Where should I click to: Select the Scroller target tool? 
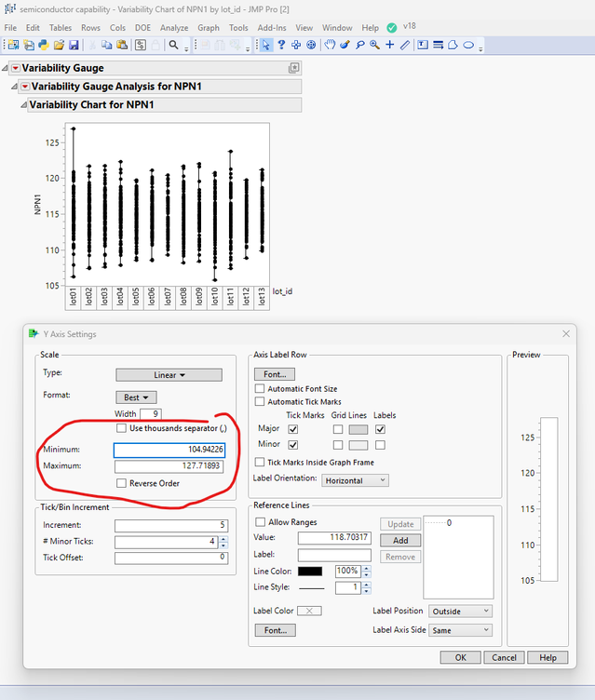pos(311,45)
